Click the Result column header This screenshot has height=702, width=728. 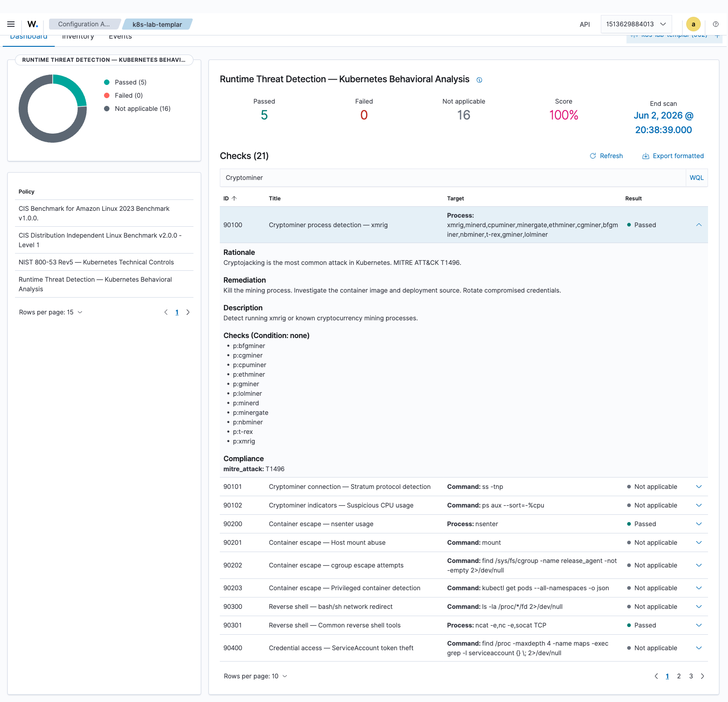[x=634, y=199]
